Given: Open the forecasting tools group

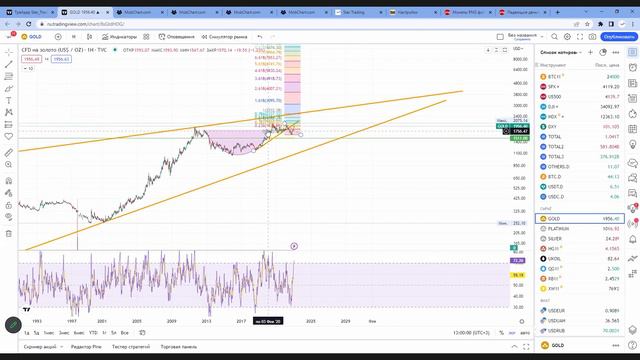Looking at the screenshot, I should coord(9,124).
